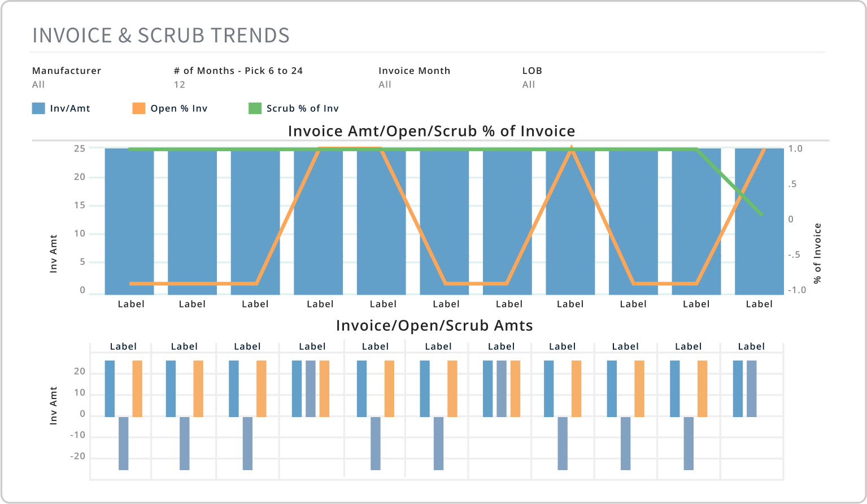Click the blue Inv/Amt legend swatch
Image resolution: width=867 pixels, height=504 pixels.
click(38, 108)
